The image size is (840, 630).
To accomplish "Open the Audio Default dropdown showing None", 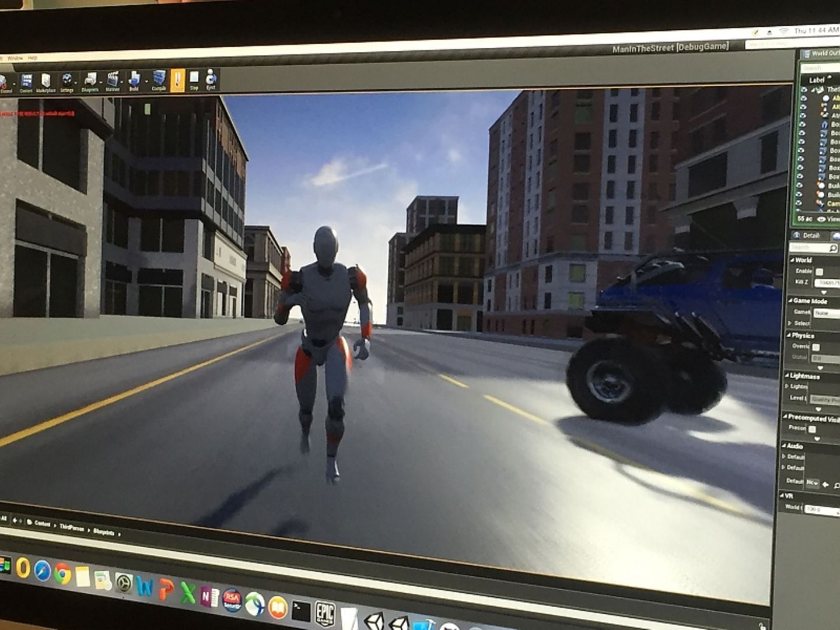I will point(813,483).
